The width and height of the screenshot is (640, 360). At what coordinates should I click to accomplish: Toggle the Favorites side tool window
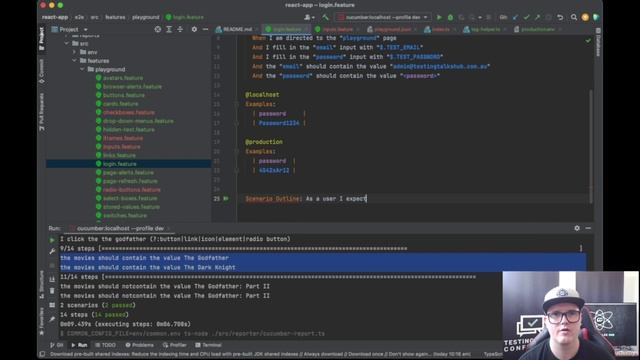(41, 322)
